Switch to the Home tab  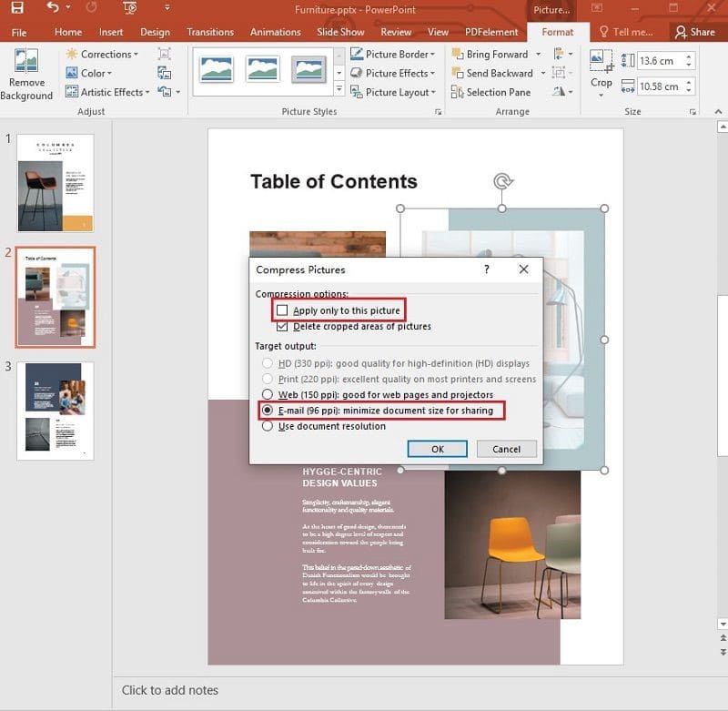click(67, 32)
